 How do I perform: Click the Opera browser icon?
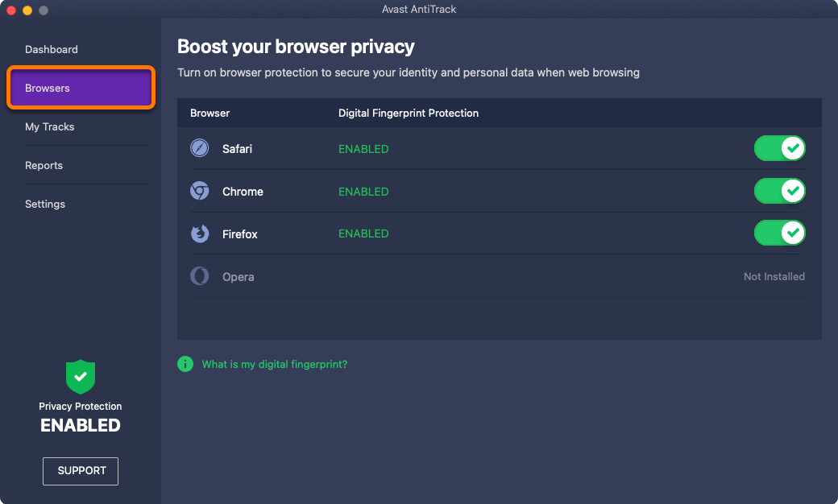[x=200, y=276]
